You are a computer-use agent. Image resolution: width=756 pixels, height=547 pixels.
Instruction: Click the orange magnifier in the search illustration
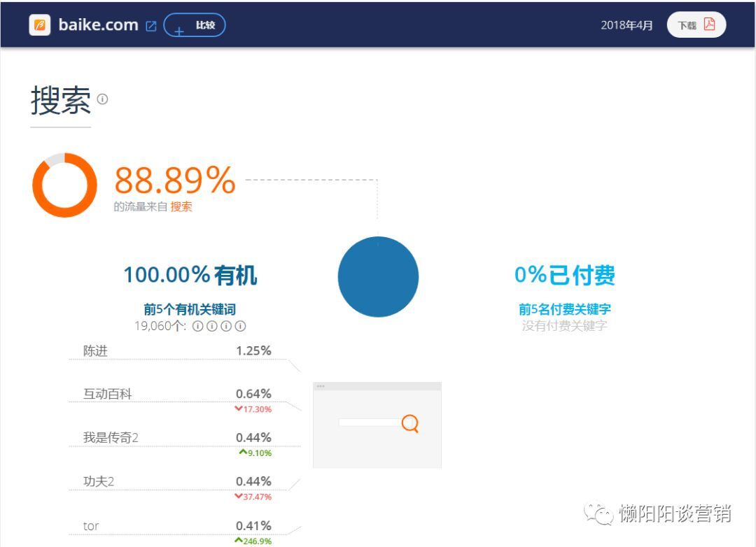coord(409,424)
